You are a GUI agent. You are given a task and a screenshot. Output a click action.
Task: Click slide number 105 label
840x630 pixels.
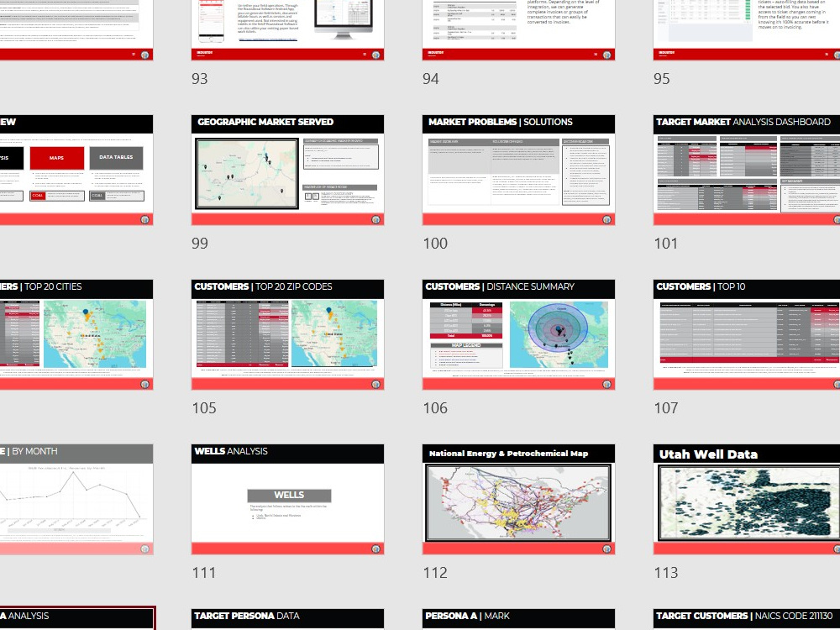click(x=204, y=408)
